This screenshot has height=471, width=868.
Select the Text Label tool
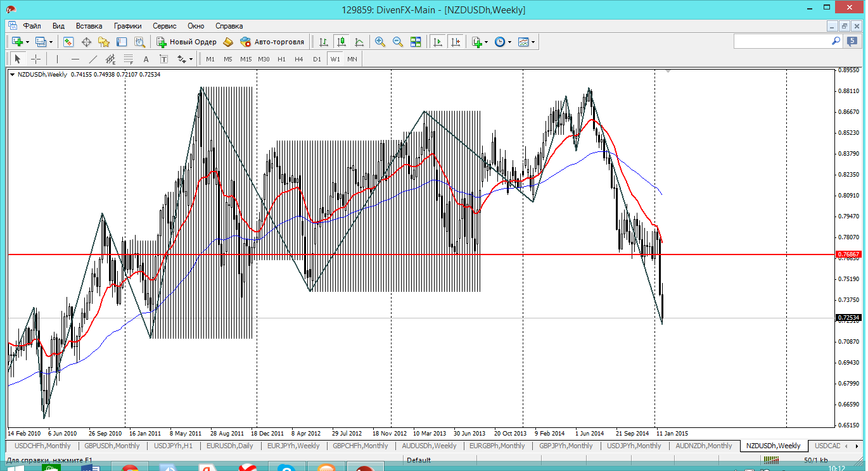pyautogui.click(x=163, y=59)
